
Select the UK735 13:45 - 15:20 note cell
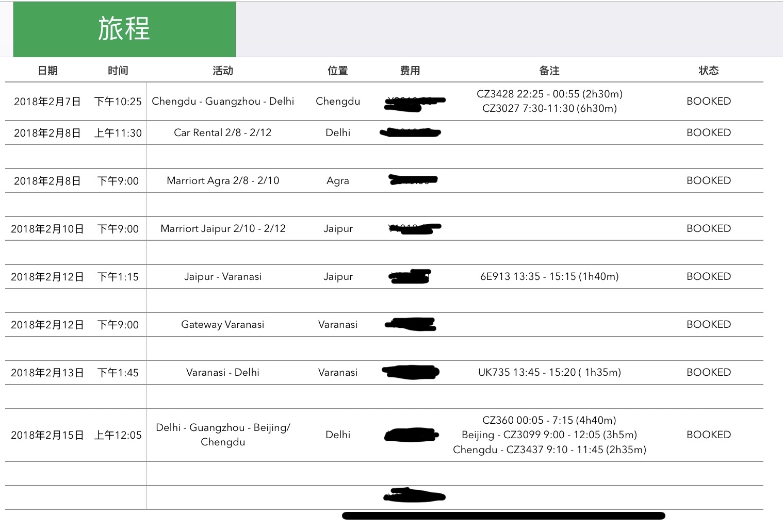pyautogui.click(x=549, y=373)
